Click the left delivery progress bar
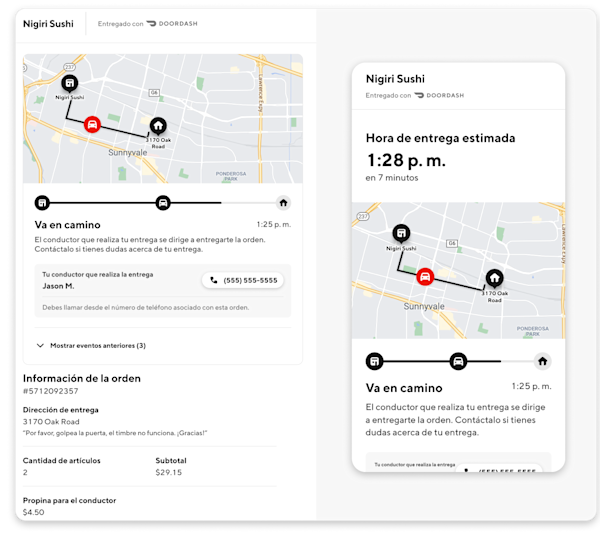Viewport: 600px width, 536px height. point(163,203)
